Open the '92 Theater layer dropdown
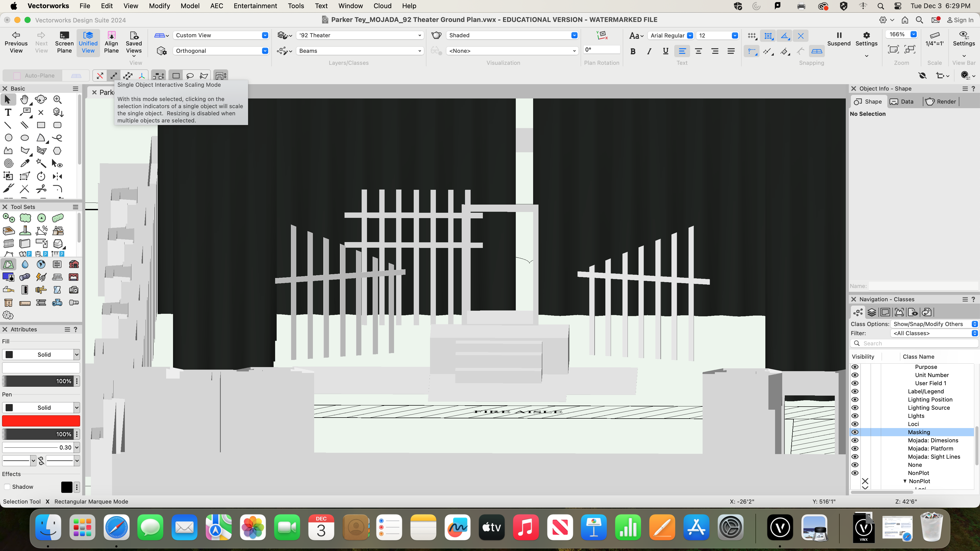 (360, 35)
